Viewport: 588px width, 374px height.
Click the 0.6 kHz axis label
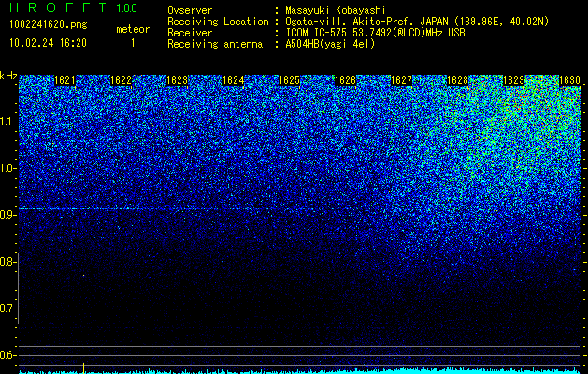pos(7,355)
